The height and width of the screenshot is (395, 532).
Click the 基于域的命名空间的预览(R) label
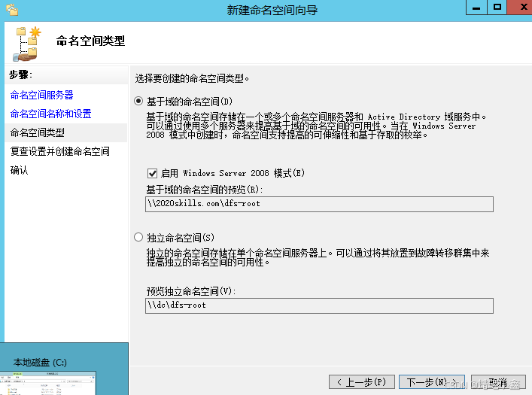tap(204, 190)
